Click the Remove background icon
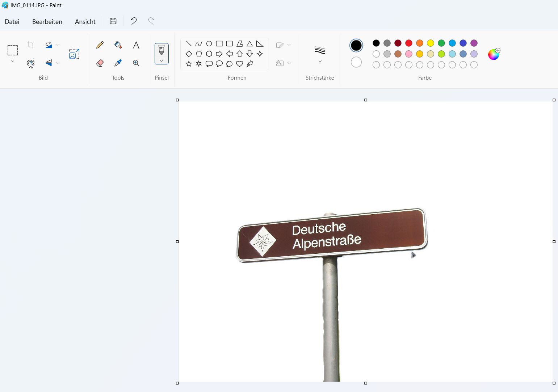558x392 pixels. pos(31,64)
